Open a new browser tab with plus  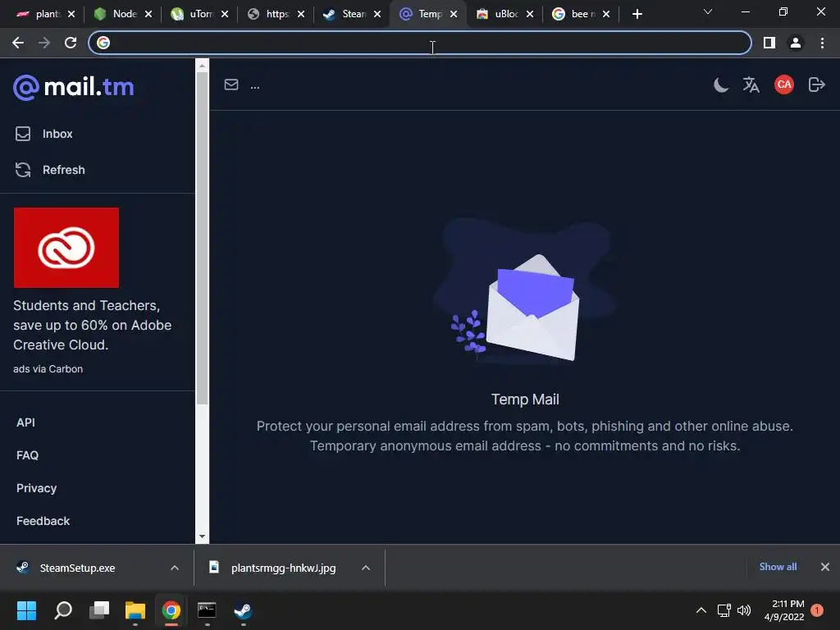click(x=637, y=14)
